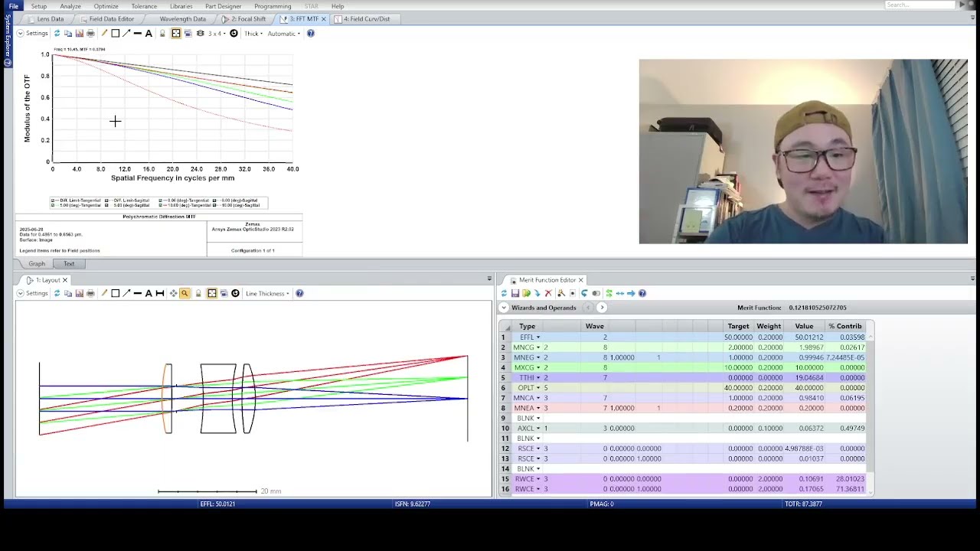Select line annotation tool in FFT MTF

138,34
